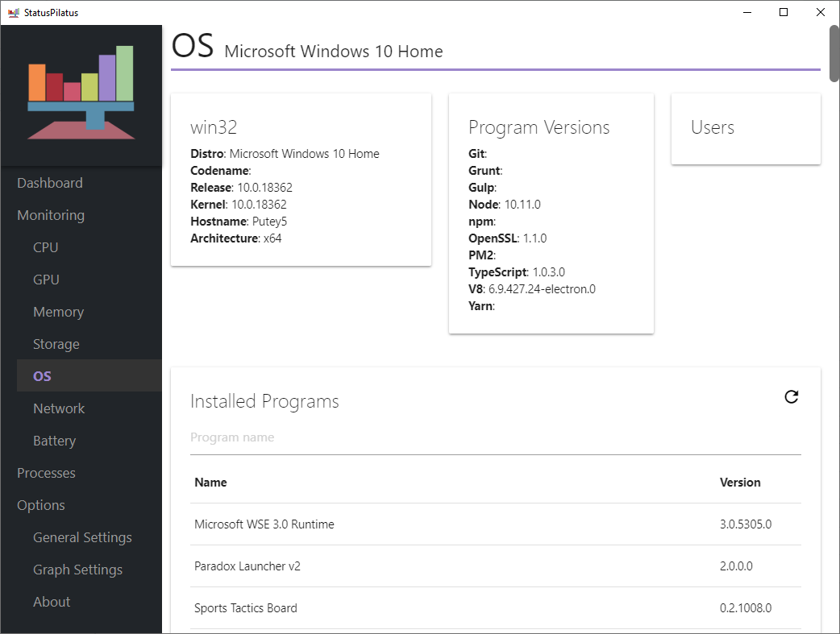This screenshot has height=634, width=840.
Task: Click version 3.0.5305.0
Action: tap(745, 524)
